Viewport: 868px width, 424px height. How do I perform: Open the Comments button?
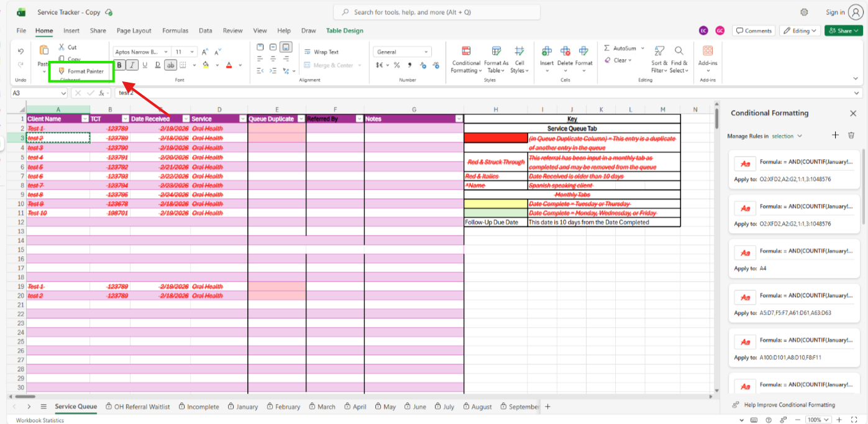coord(754,30)
